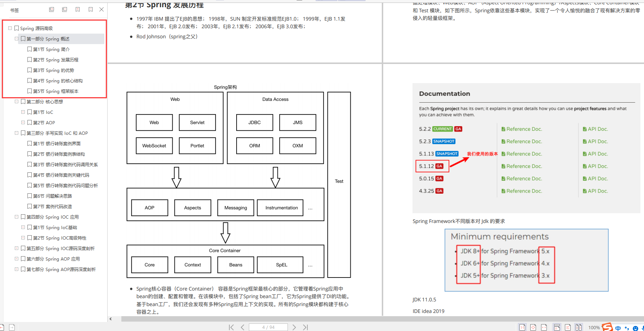Expand 第2节 AOP node
Image resolution: width=644 pixels, height=331 pixels.
pyautogui.click(x=23, y=122)
